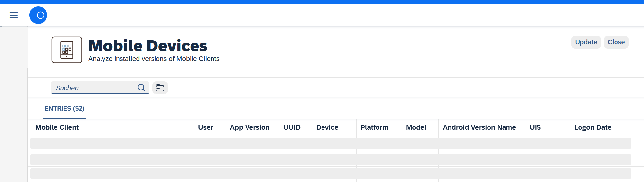Click the Mobile Devices tablet icon
Image resolution: width=644 pixels, height=182 pixels.
(x=67, y=50)
